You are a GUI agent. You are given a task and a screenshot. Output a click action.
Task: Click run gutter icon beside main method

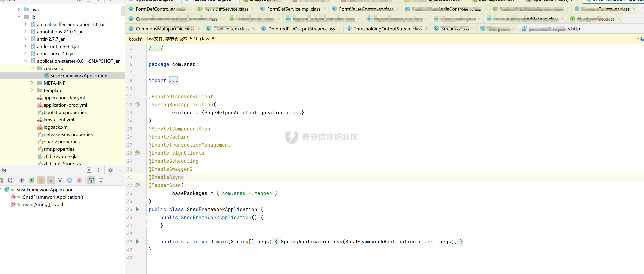click(x=137, y=242)
